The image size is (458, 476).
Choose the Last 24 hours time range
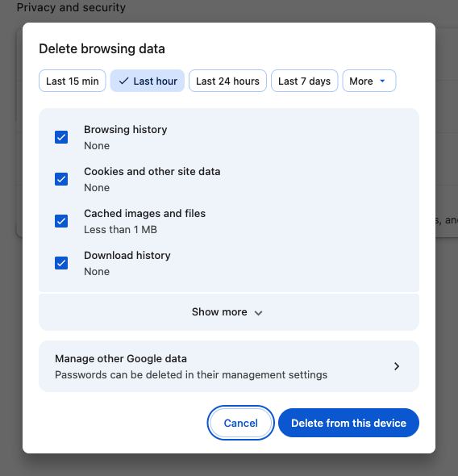pos(227,81)
